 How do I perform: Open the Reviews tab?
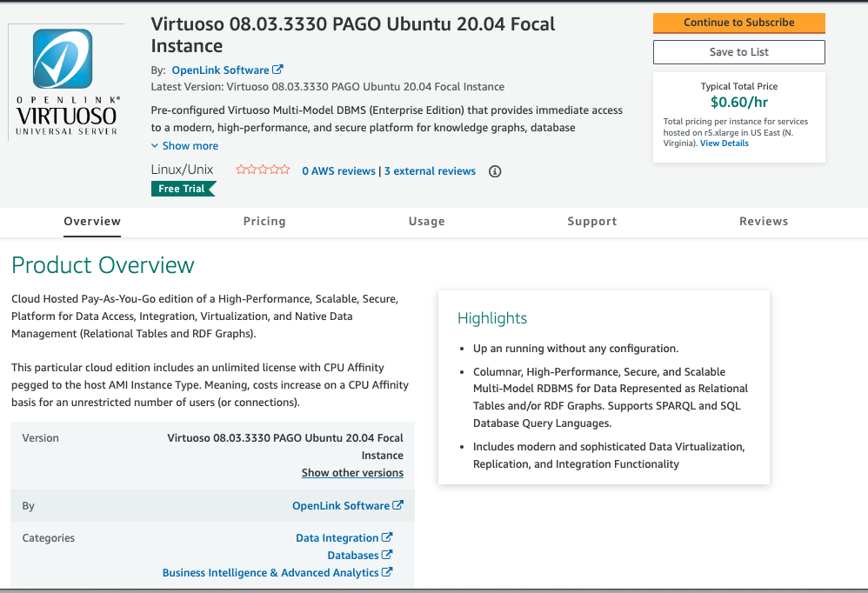pos(764,221)
